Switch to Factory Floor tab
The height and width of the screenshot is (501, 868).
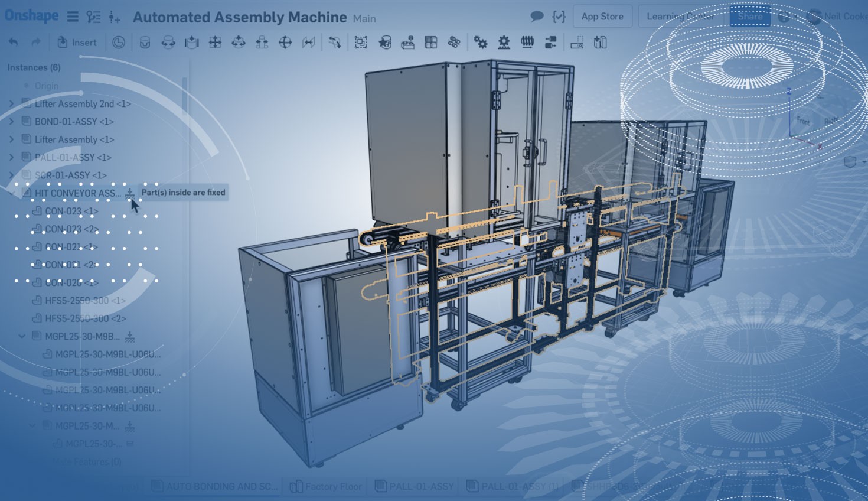click(326, 486)
